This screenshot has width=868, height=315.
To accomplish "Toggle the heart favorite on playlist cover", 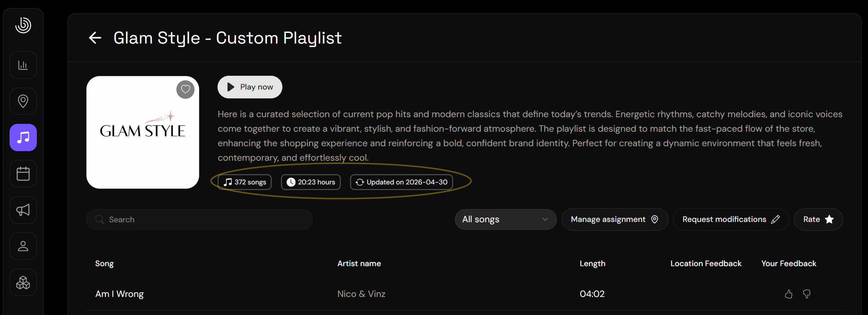I will coord(185,90).
